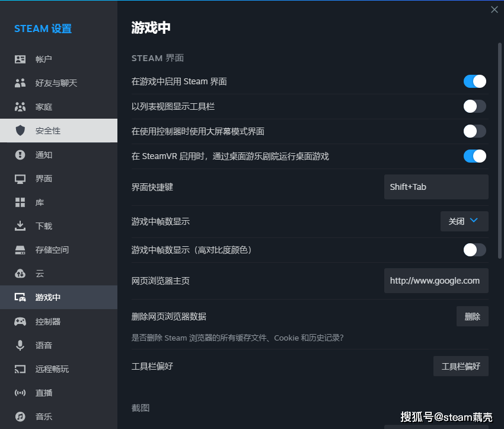Image resolution: width=504 pixels, height=429 pixels.
Task: Enable 游戏中帧数显示（高对比度颜色）toggle
Action: [474, 250]
